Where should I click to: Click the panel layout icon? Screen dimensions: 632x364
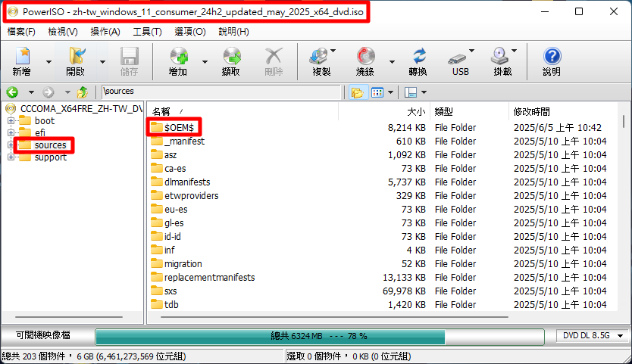click(x=411, y=92)
